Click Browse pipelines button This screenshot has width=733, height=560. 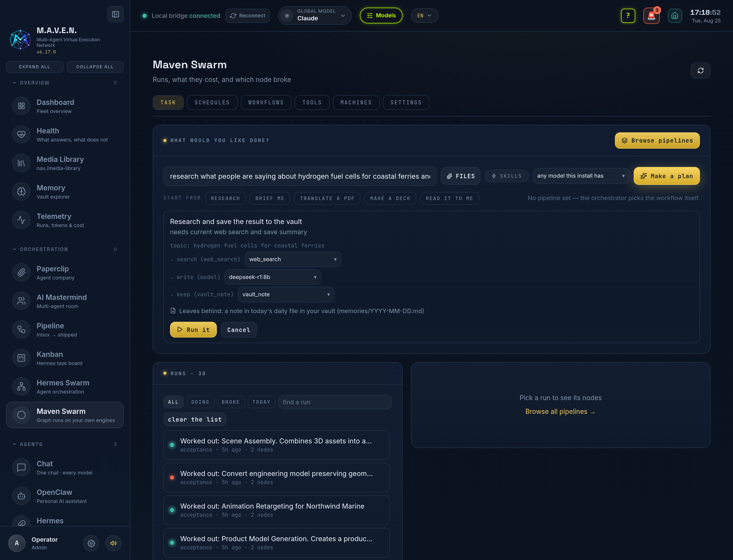tap(657, 141)
